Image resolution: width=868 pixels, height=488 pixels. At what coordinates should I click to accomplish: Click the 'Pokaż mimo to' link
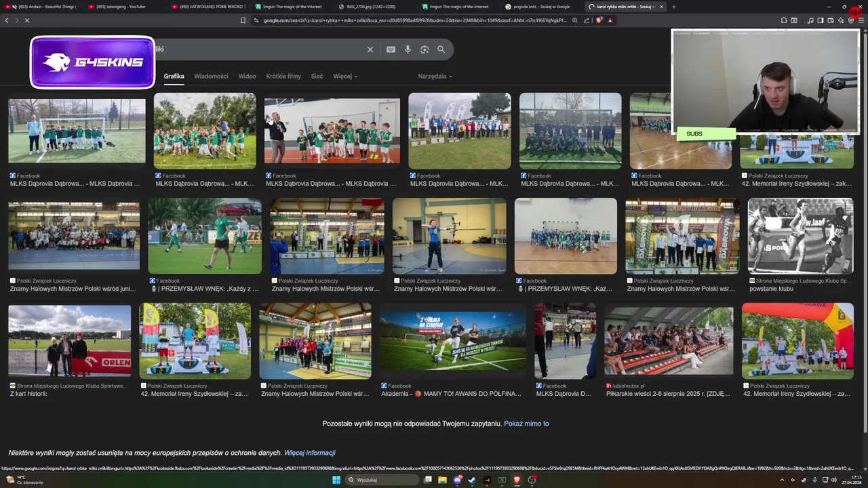tap(526, 424)
